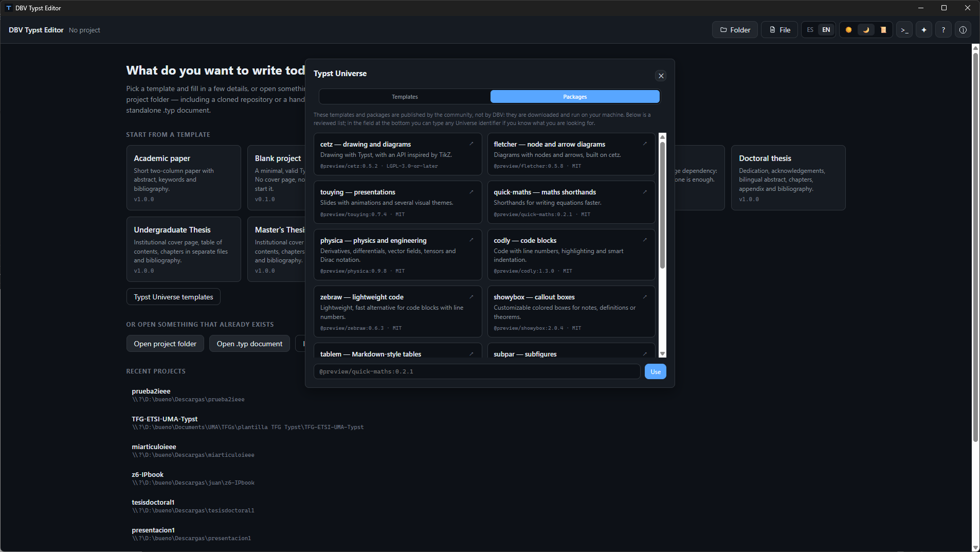Open the zebraw package external link icon
The image size is (980, 552).
(471, 297)
